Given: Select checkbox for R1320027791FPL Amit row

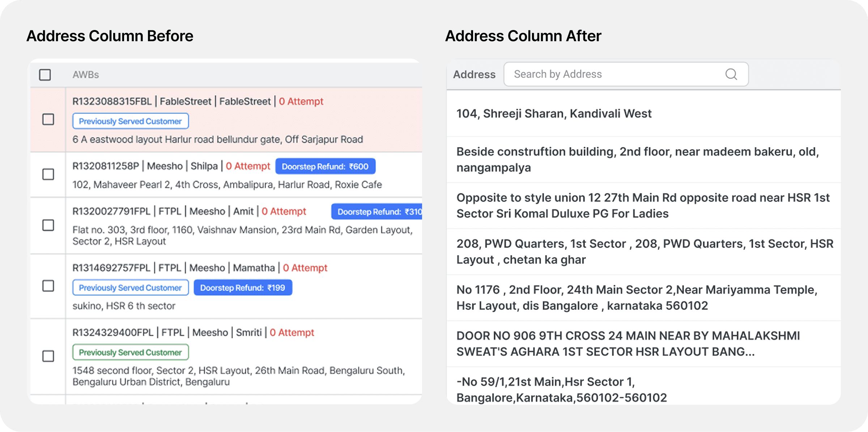Looking at the screenshot, I should [48, 225].
